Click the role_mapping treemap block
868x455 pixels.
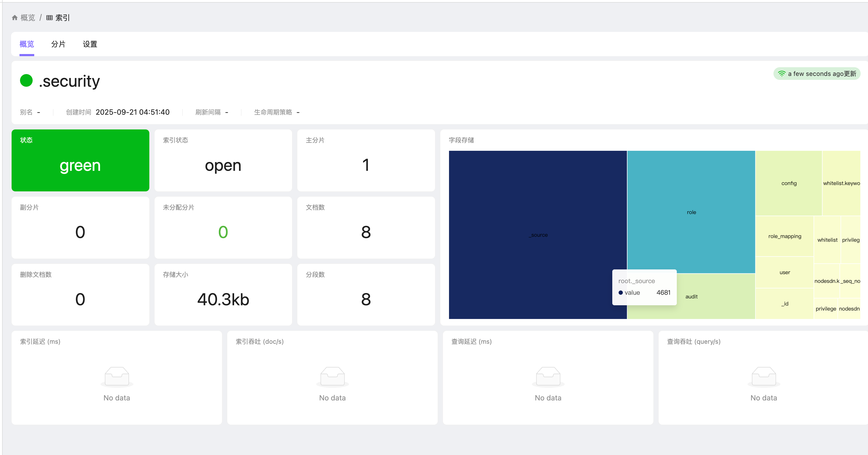(x=785, y=236)
